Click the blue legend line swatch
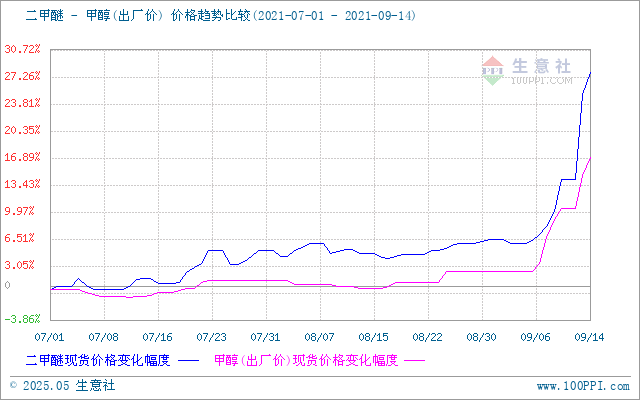 (x=189, y=361)
